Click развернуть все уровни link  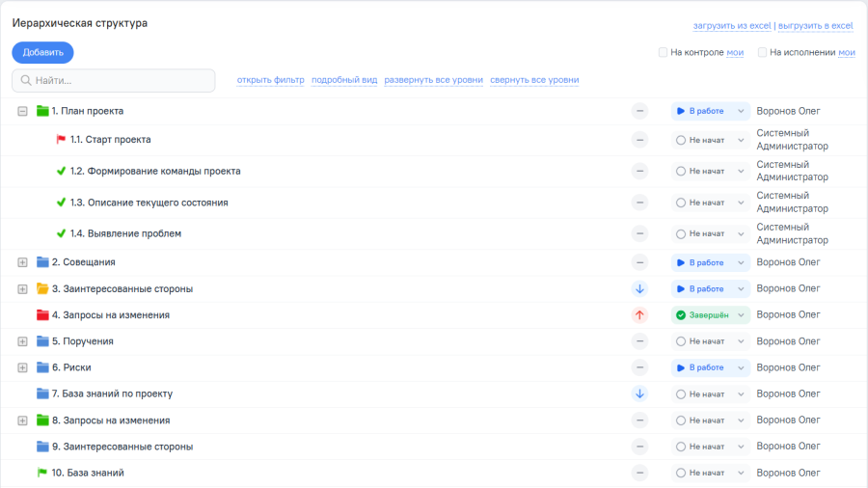tap(433, 80)
